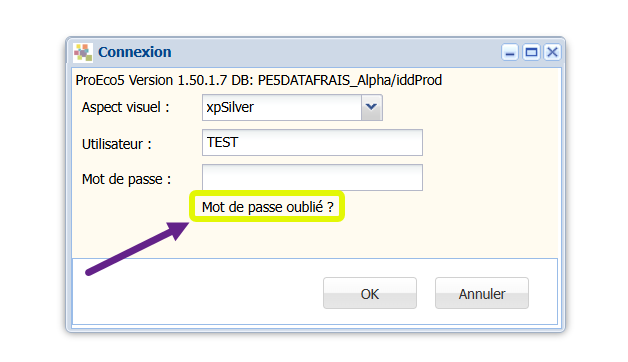
Task: Focus the empty Mot de passe field
Action: 312,177
